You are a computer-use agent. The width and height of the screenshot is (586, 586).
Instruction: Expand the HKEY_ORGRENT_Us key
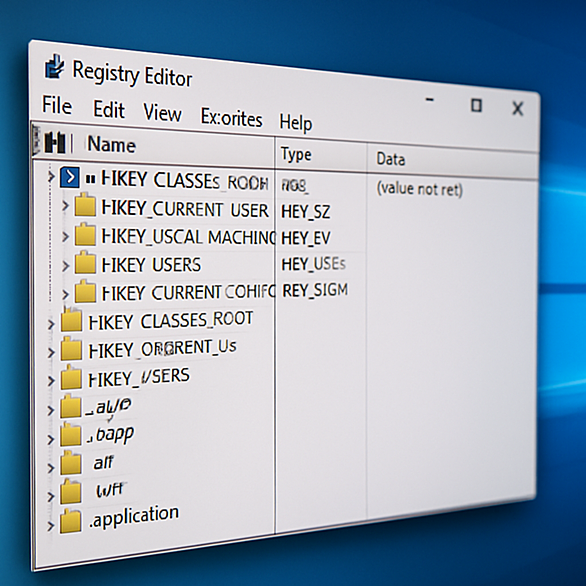[x=51, y=352]
